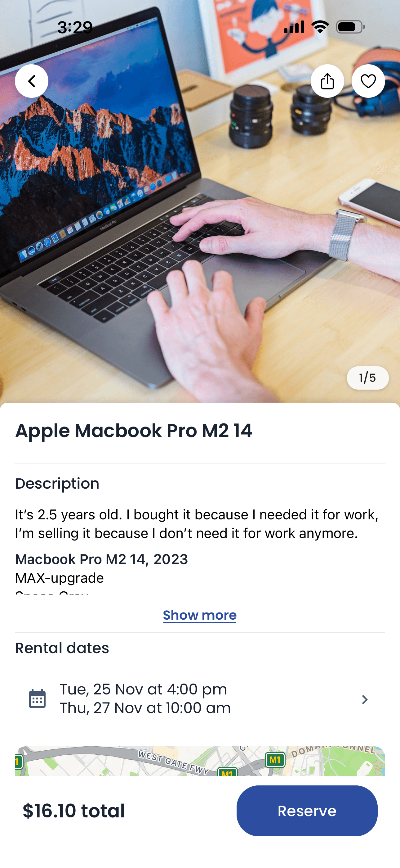The width and height of the screenshot is (400, 868).
Task: Tap the 3:29 status bar clock
Action: pyautogui.click(x=75, y=27)
